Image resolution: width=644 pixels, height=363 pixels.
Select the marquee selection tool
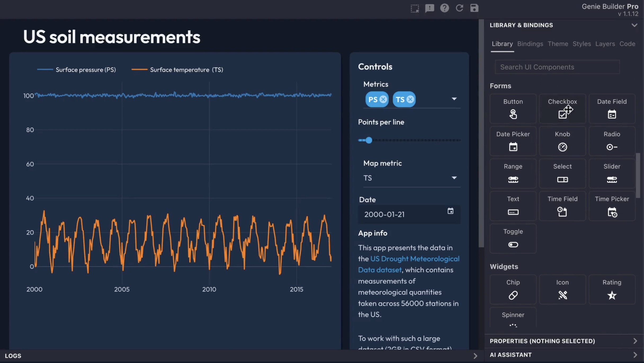coord(415,8)
